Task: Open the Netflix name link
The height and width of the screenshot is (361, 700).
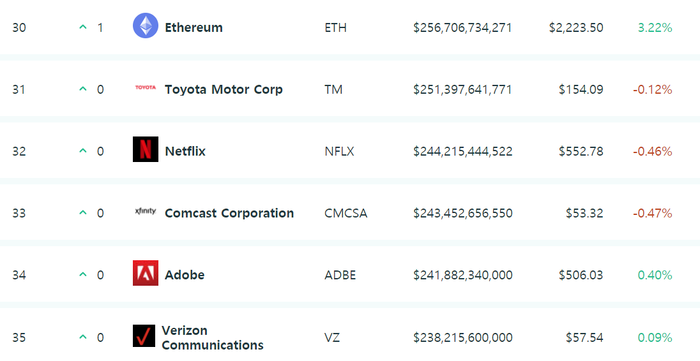Action: pos(185,151)
